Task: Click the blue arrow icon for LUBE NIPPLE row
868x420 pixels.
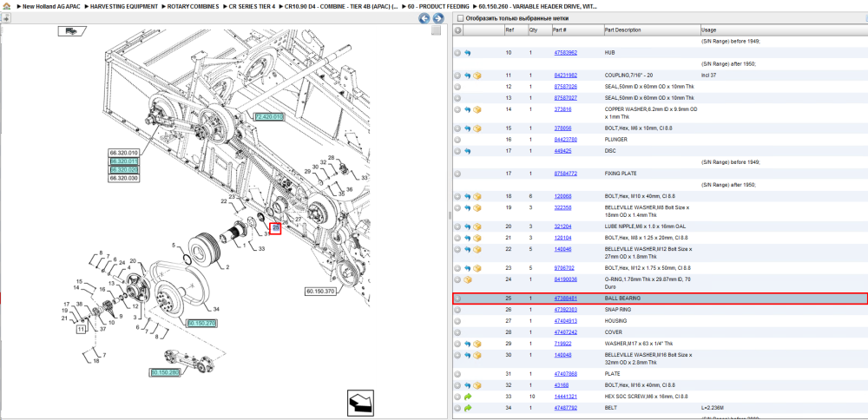Action: pyautogui.click(x=468, y=226)
